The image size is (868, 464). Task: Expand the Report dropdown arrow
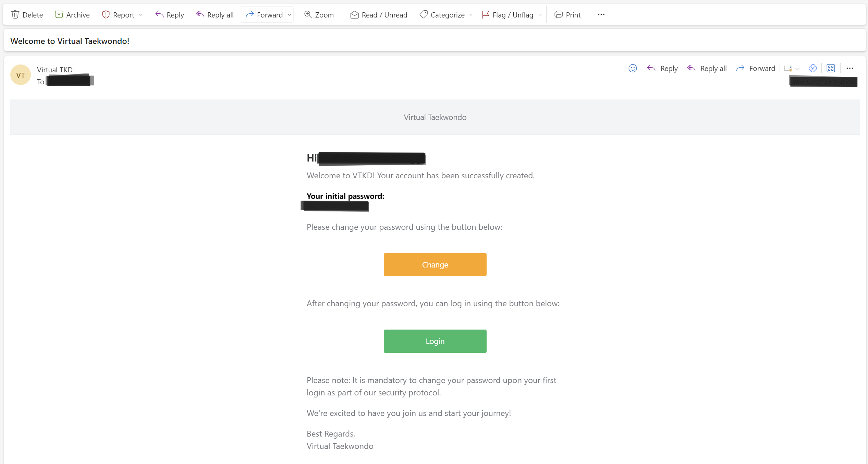point(141,15)
